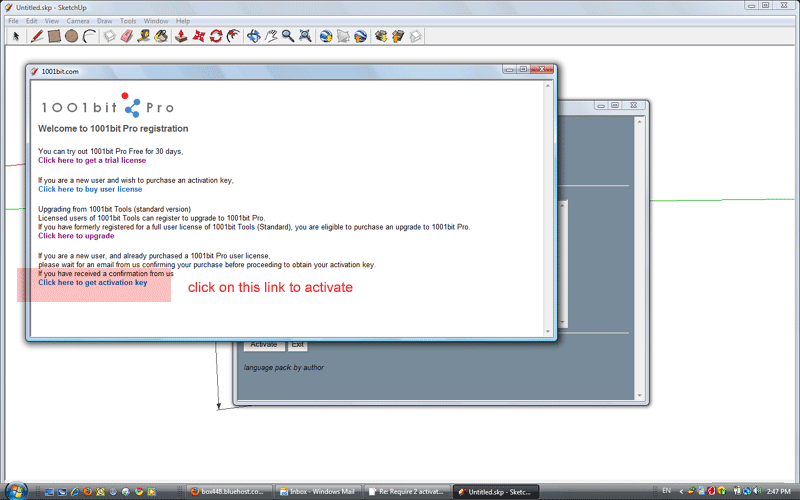The height and width of the screenshot is (500, 800).
Task: Switch to 'Re: Require 2 activat...' taskbar button
Action: pyautogui.click(x=407, y=491)
